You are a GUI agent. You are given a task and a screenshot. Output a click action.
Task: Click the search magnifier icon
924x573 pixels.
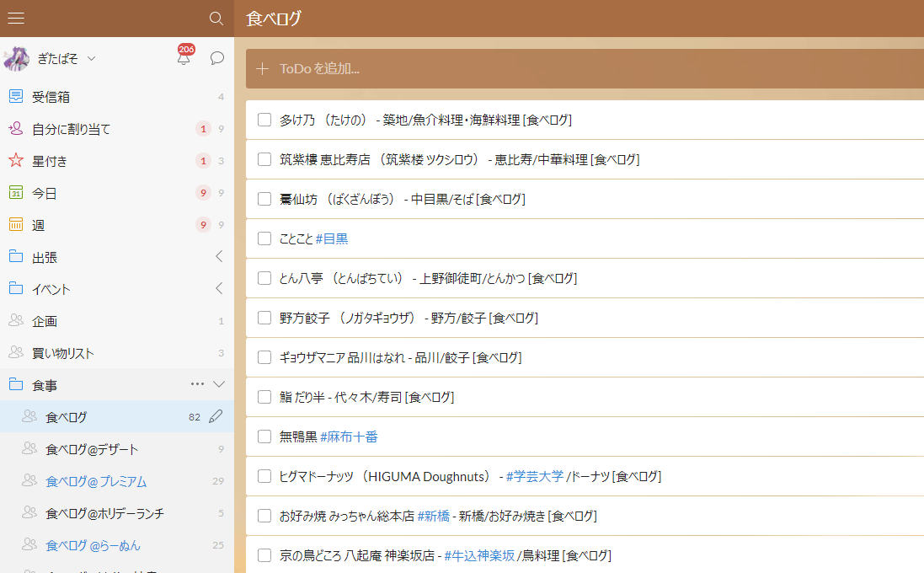[x=216, y=19]
